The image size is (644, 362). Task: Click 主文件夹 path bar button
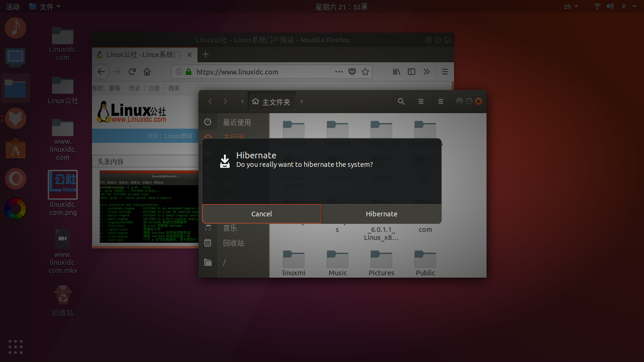tap(272, 101)
